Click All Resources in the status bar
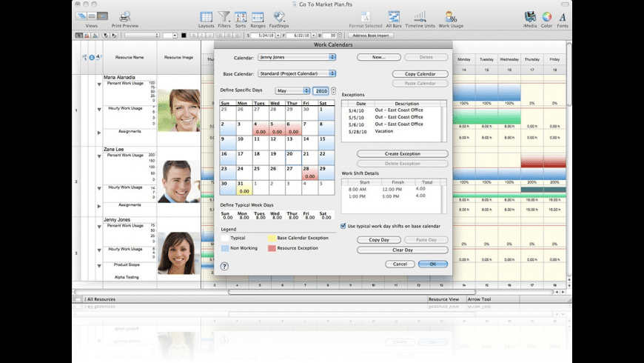This screenshot has height=363, width=644. [101, 299]
